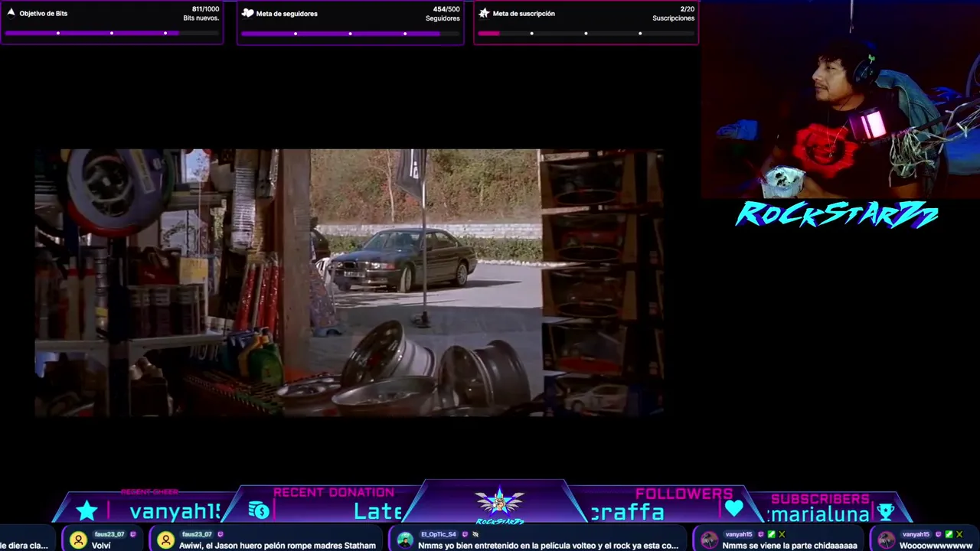Click the Meta de suscripción star icon
This screenshot has width=980, height=551.
484,13
